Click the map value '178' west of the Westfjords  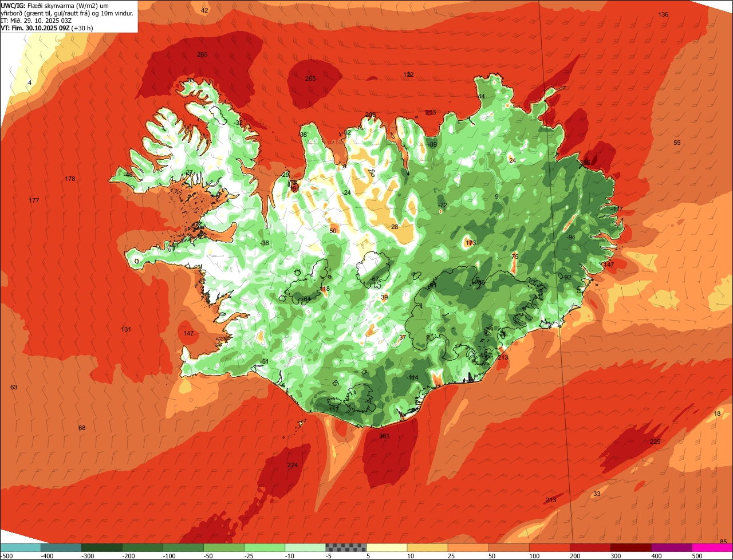click(70, 179)
